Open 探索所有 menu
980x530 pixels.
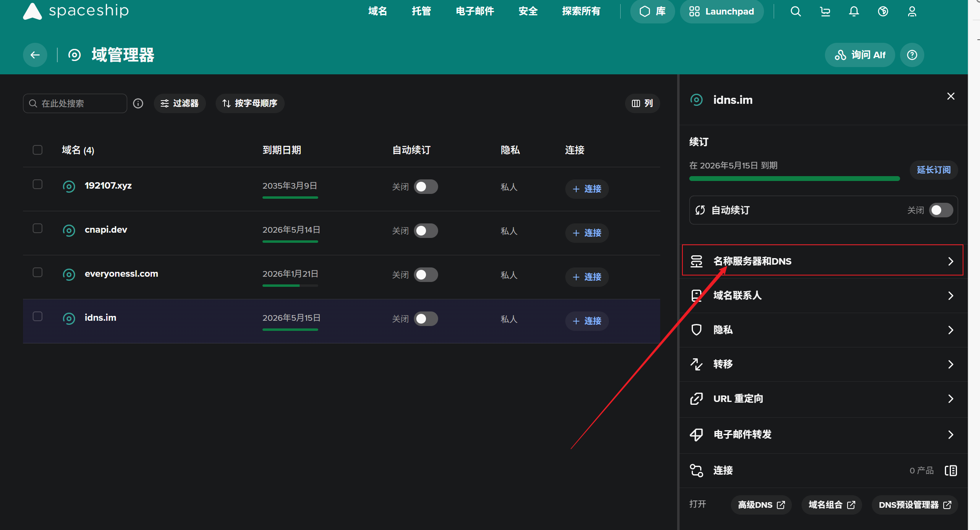(x=581, y=11)
